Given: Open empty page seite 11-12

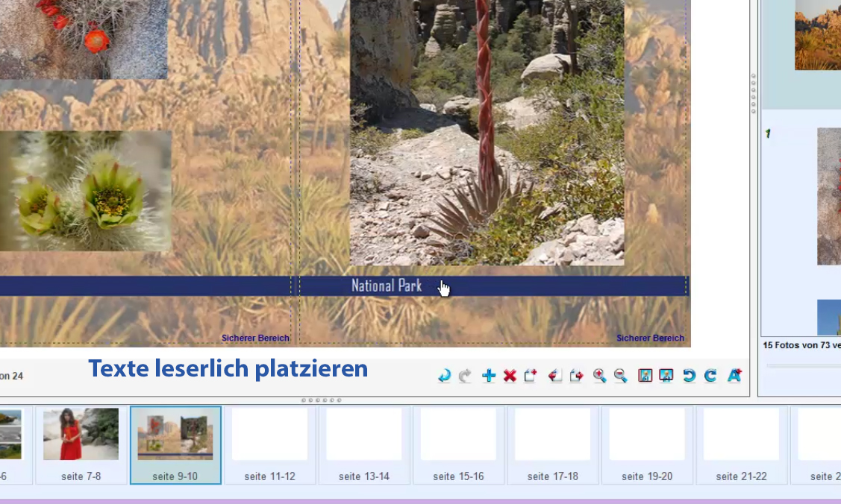Looking at the screenshot, I should (x=270, y=444).
